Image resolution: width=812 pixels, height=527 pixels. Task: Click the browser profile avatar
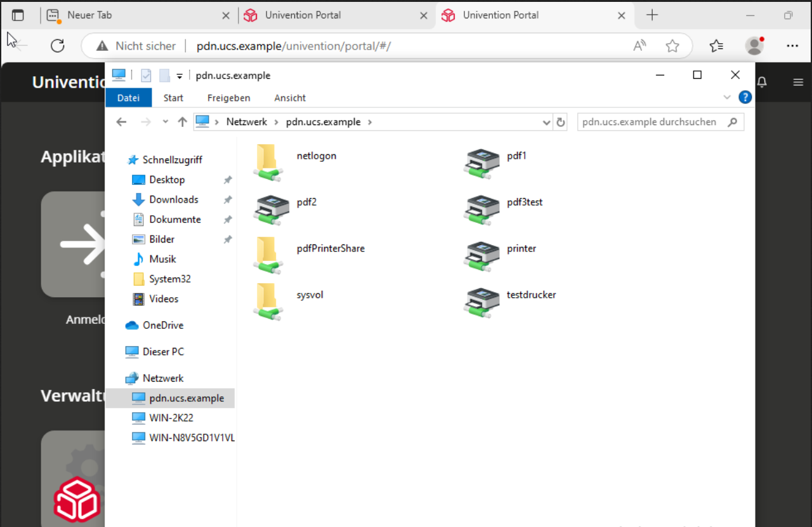754,46
